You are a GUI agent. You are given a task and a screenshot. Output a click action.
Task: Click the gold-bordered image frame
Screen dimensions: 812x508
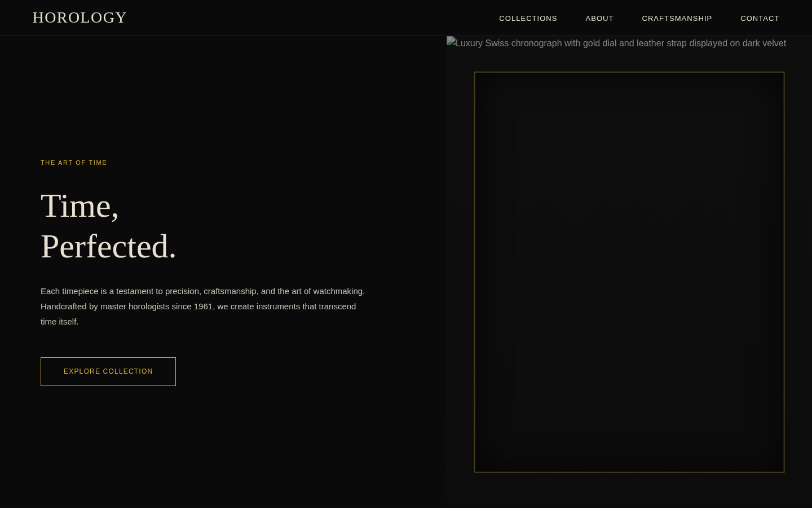pos(629,271)
